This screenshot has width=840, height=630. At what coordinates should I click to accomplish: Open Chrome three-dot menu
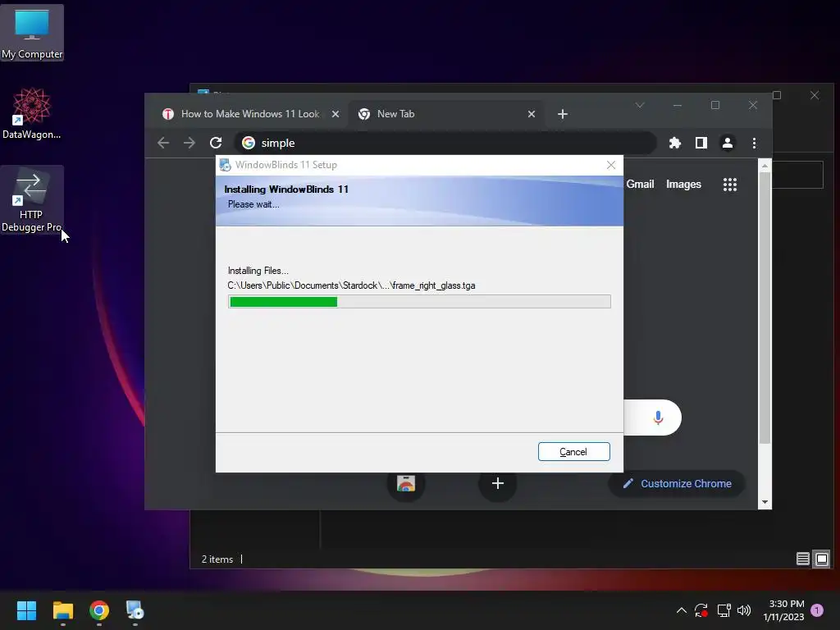point(755,143)
